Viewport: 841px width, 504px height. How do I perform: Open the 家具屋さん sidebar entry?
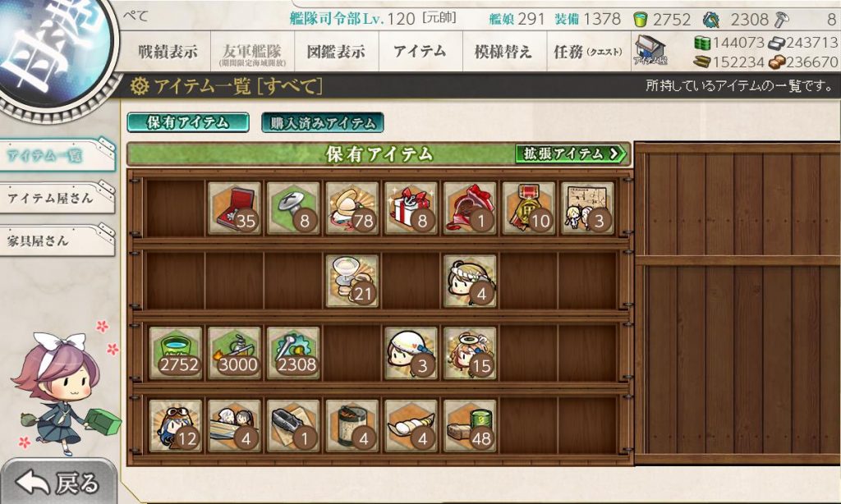coord(57,241)
